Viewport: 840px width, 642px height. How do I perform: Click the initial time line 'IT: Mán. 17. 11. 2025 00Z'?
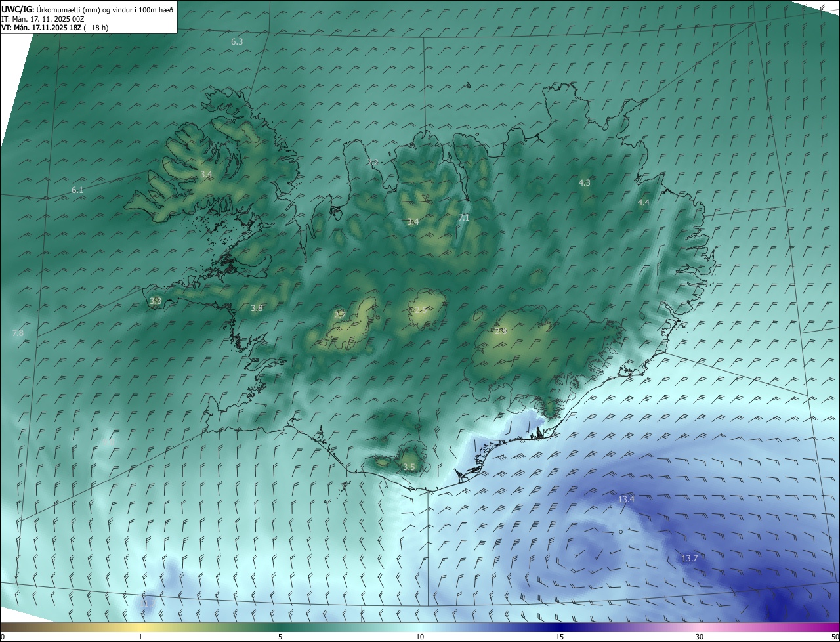(x=43, y=19)
